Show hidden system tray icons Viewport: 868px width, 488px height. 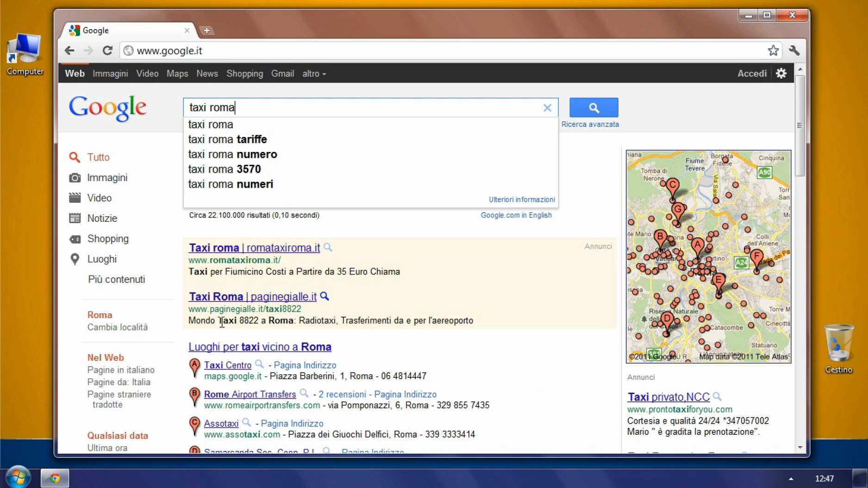(791, 479)
